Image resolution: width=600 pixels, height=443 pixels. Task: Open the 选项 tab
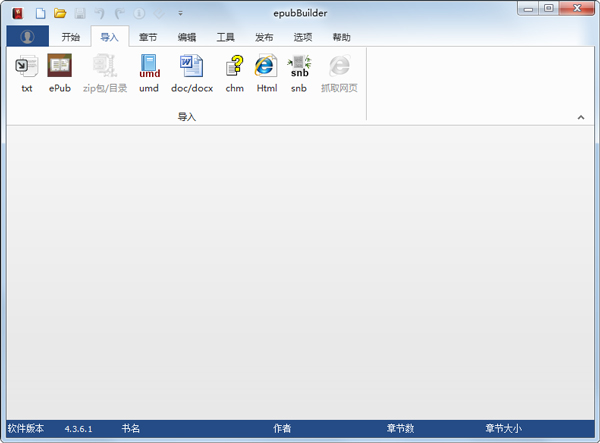[303, 37]
